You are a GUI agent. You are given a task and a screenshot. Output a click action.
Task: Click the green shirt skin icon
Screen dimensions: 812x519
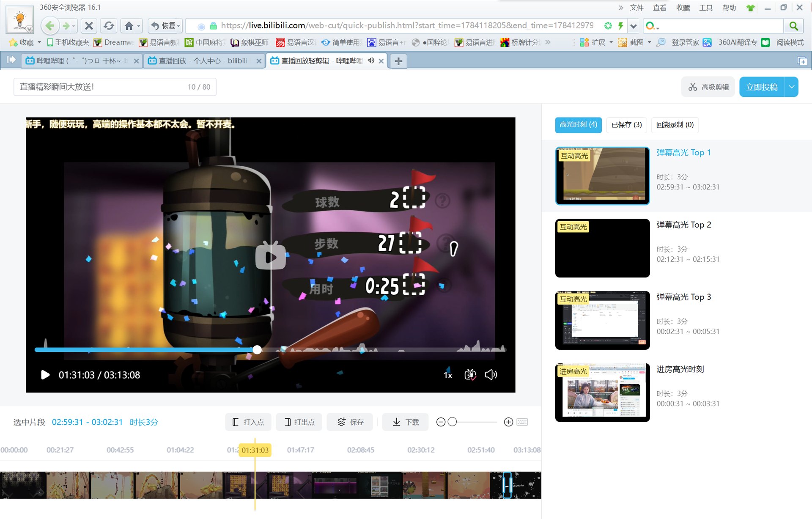751,8
